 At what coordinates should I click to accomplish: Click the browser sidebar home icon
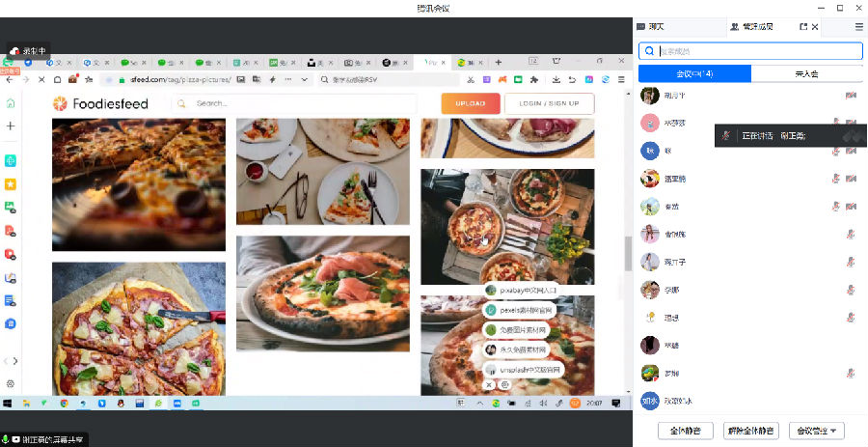pyautogui.click(x=11, y=102)
